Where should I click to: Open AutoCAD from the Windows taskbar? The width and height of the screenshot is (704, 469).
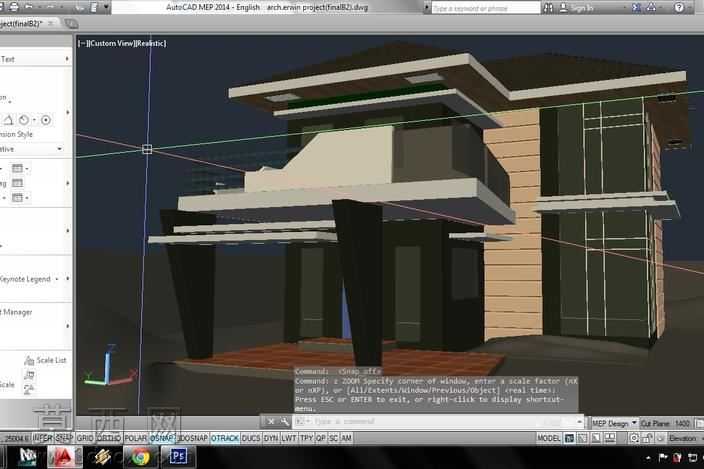coord(64,457)
